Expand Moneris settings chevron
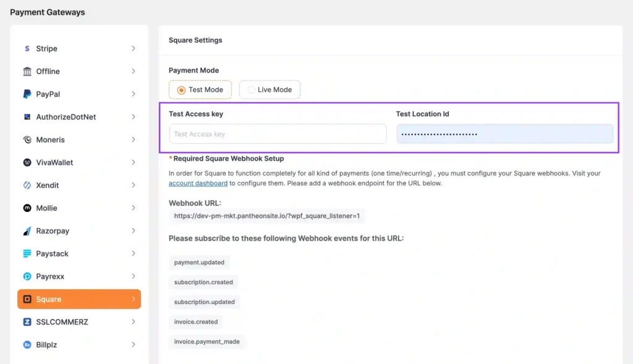This screenshot has width=633, height=364. (134, 140)
